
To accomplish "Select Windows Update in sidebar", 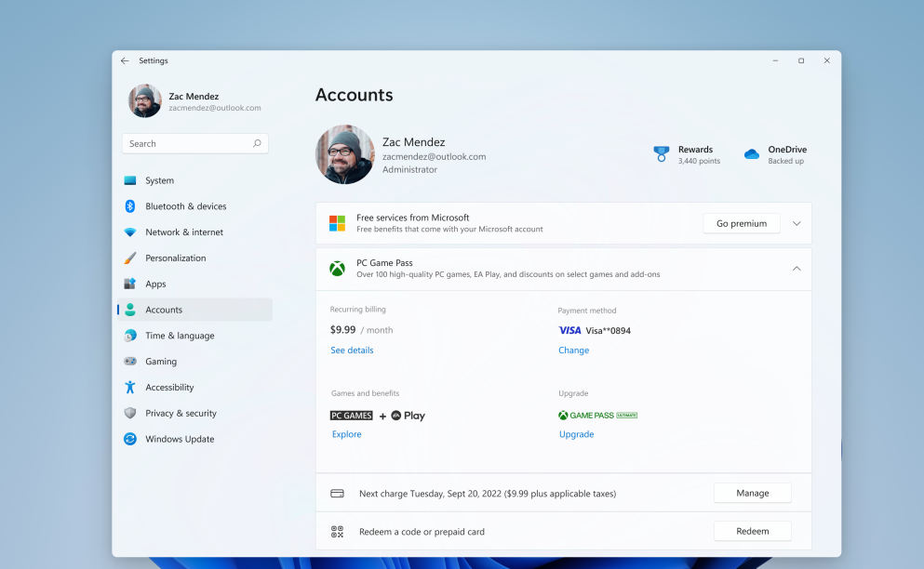I will click(180, 439).
